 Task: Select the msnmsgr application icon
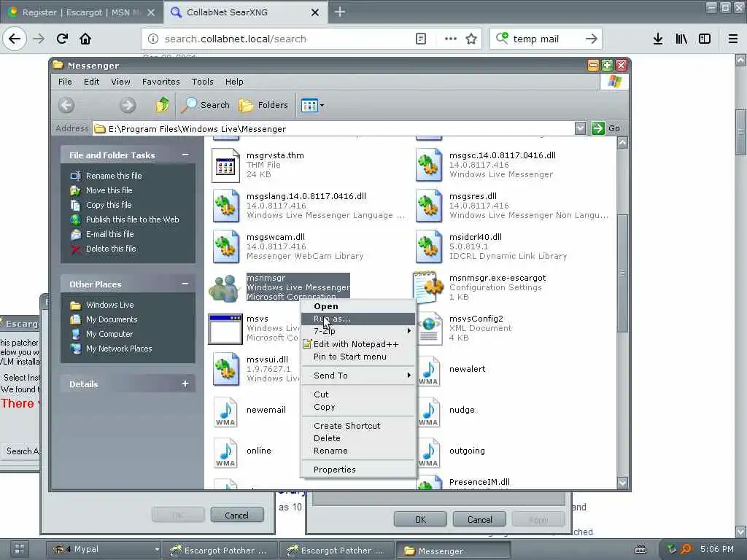coord(225,287)
